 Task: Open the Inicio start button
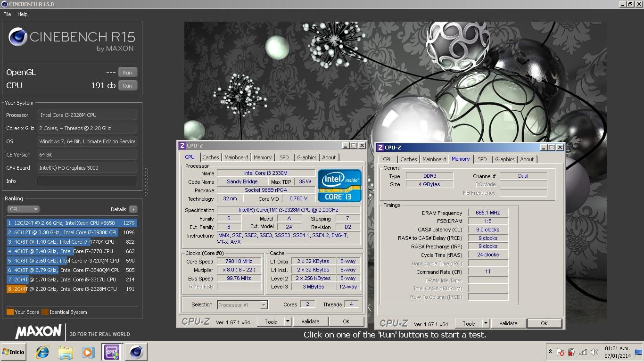point(13,352)
